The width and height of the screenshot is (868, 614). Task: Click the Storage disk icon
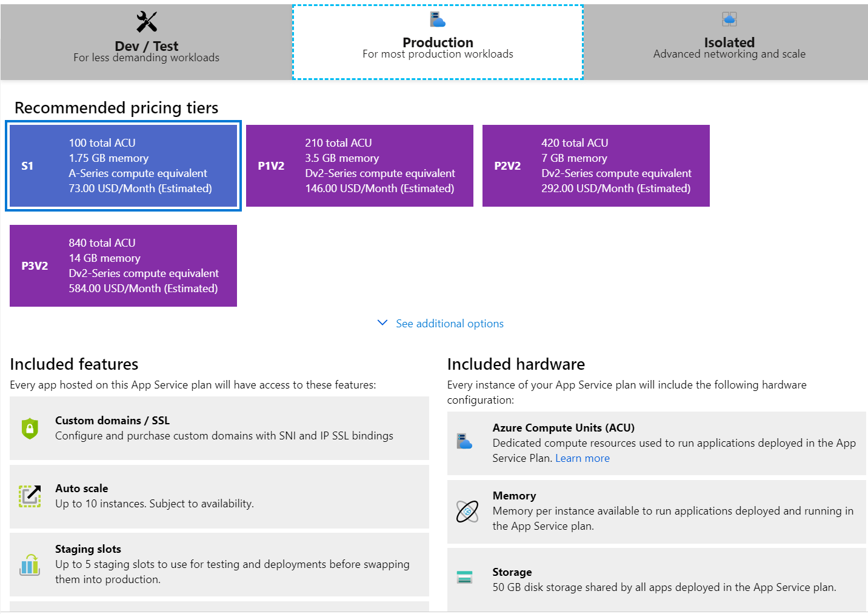pyautogui.click(x=466, y=578)
